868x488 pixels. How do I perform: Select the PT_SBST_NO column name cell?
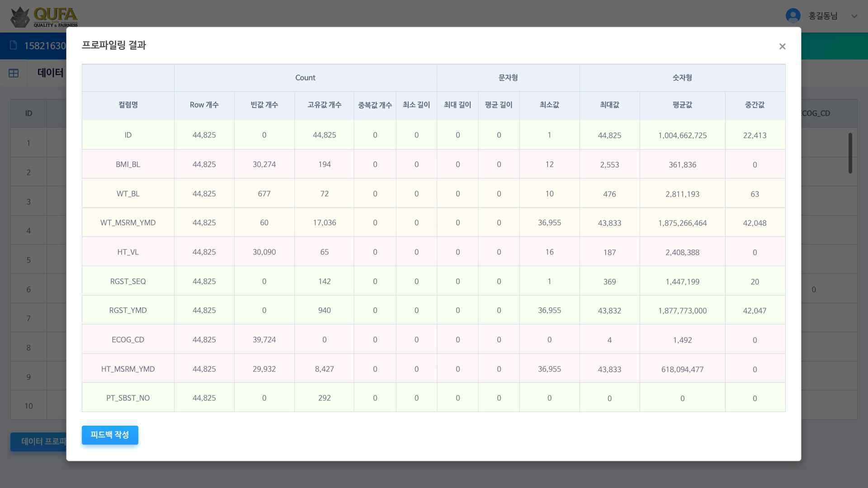pos(128,398)
